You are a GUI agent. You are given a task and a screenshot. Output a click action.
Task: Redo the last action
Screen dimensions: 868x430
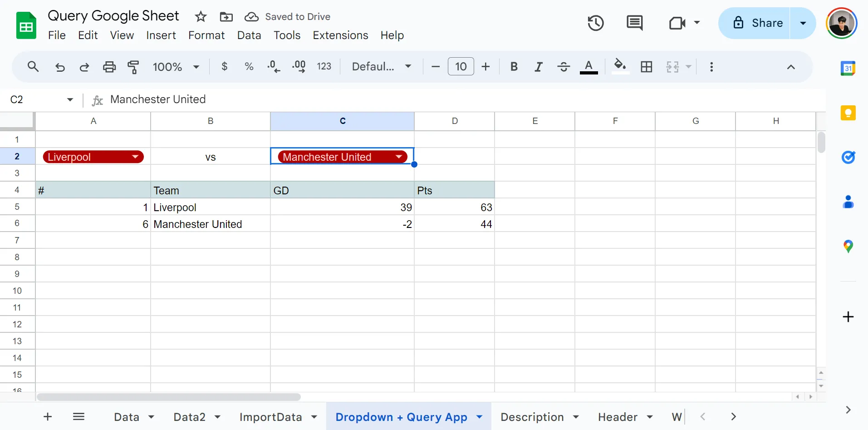click(x=84, y=67)
